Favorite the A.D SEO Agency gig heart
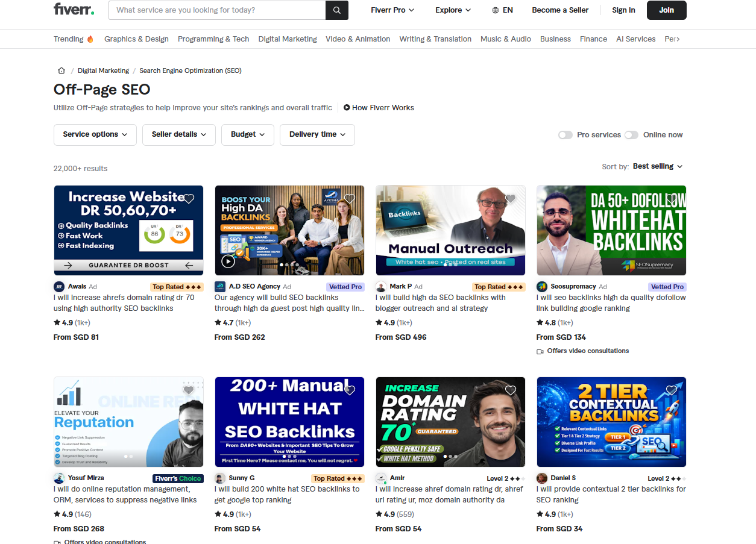Viewport: 756px width, 544px height. point(350,199)
